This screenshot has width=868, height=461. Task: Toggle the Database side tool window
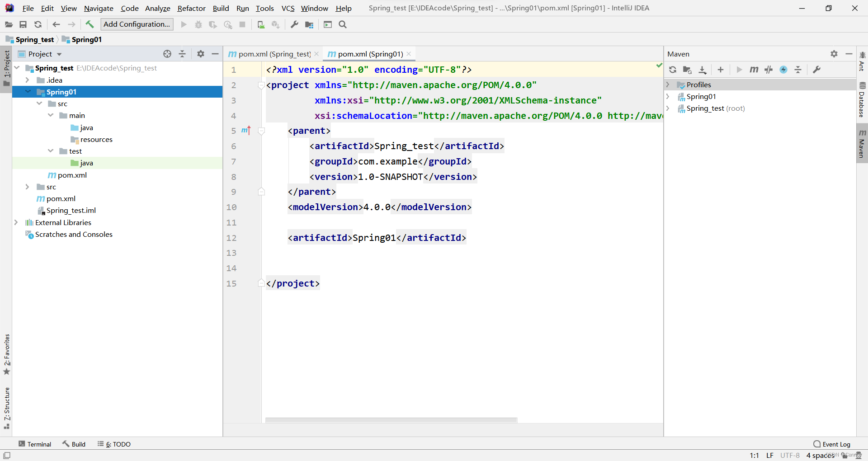862,100
